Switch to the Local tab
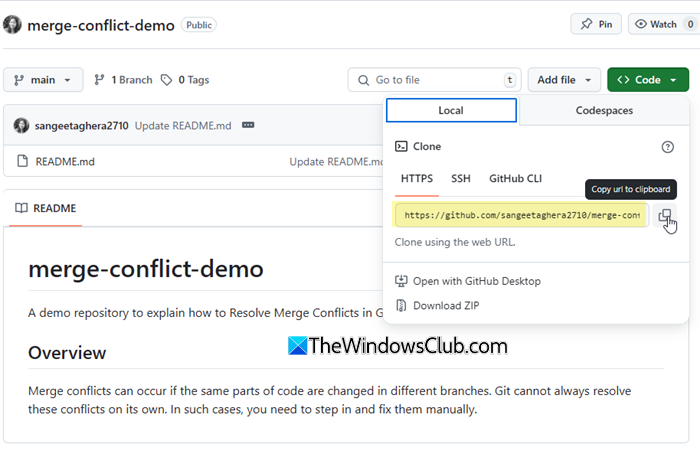 tap(451, 110)
